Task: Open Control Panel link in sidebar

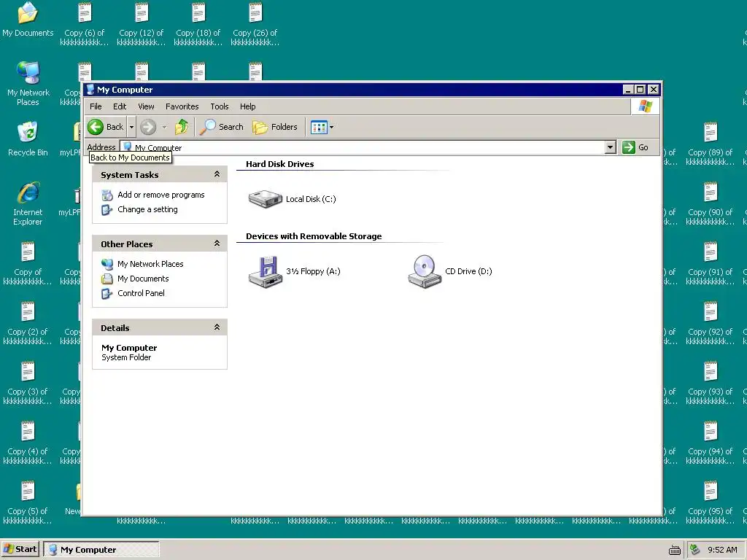Action: click(141, 293)
